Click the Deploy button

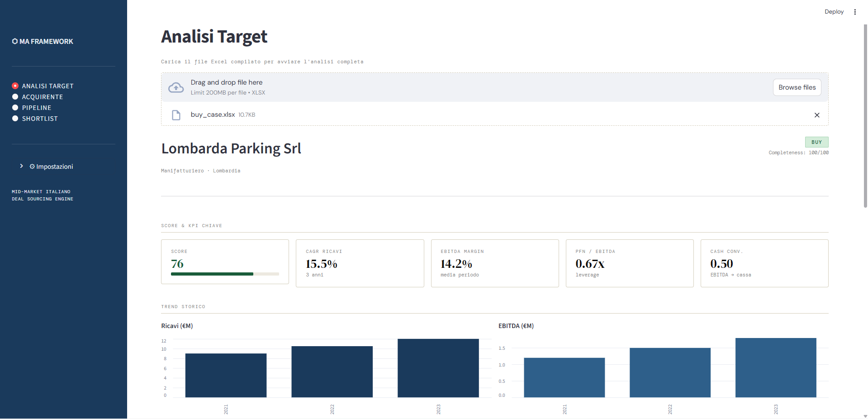point(834,12)
